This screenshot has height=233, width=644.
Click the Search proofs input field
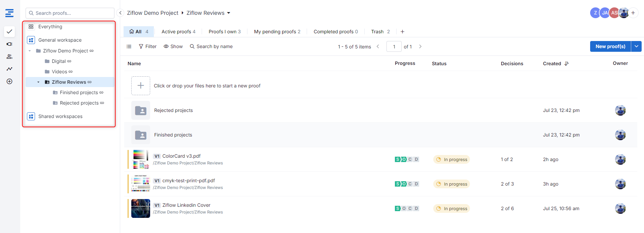pyautogui.click(x=70, y=13)
